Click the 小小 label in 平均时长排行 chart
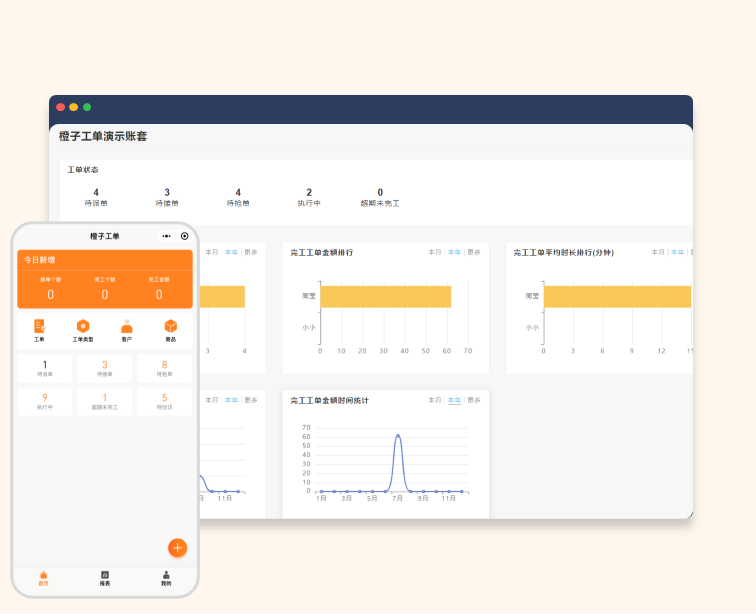The height and width of the screenshot is (614, 756). click(x=532, y=327)
